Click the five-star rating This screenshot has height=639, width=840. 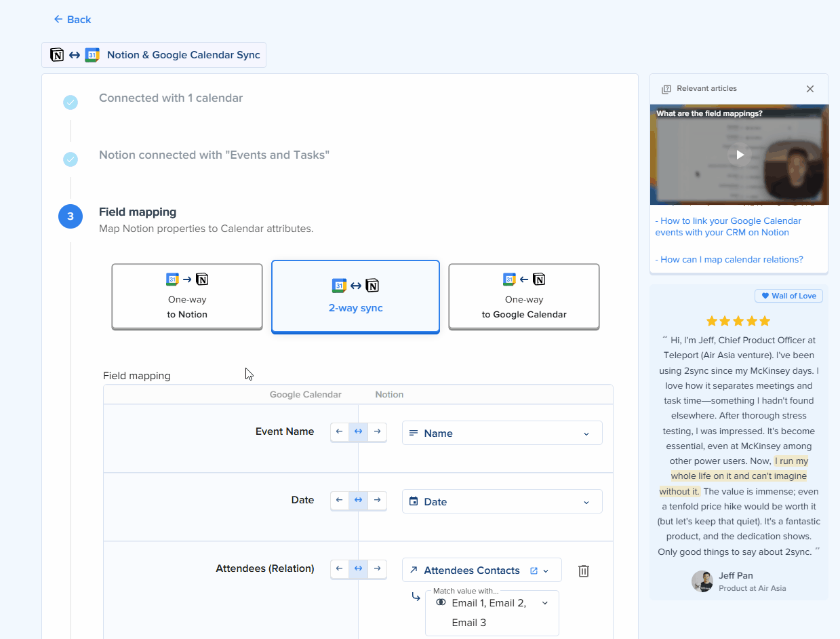click(738, 321)
